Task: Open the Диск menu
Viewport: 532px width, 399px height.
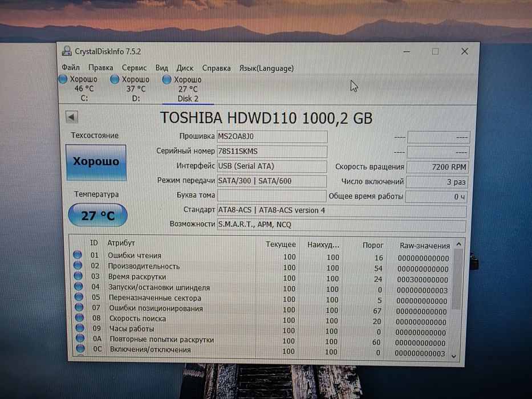Action: click(185, 68)
